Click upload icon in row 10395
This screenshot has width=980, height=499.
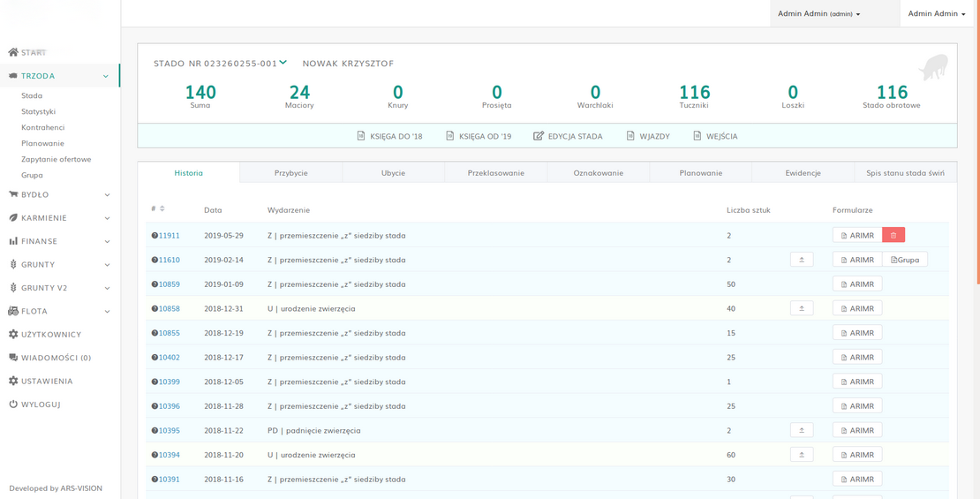[801, 430]
